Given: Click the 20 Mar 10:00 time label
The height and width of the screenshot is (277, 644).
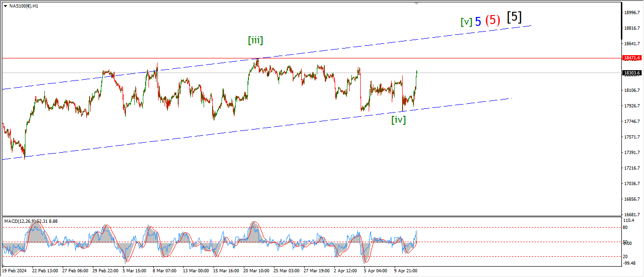Looking at the screenshot, I should point(257,271).
